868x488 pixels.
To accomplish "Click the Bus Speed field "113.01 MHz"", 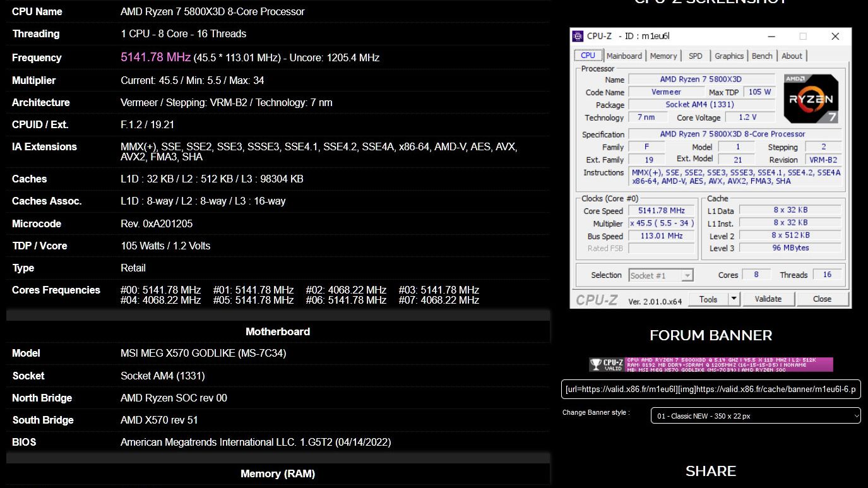I will [x=662, y=236].
